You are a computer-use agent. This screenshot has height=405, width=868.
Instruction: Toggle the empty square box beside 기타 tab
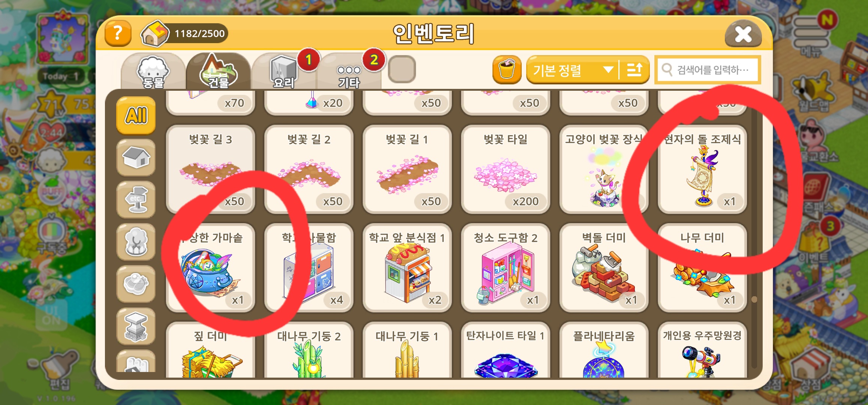(402, 69)
